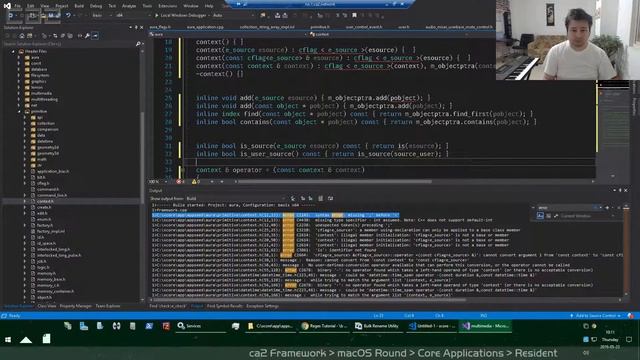Image resolution: width=640 pixels, height=360 pixels.
Task: Click the error count indicator below editor
Action: (180, 182)
